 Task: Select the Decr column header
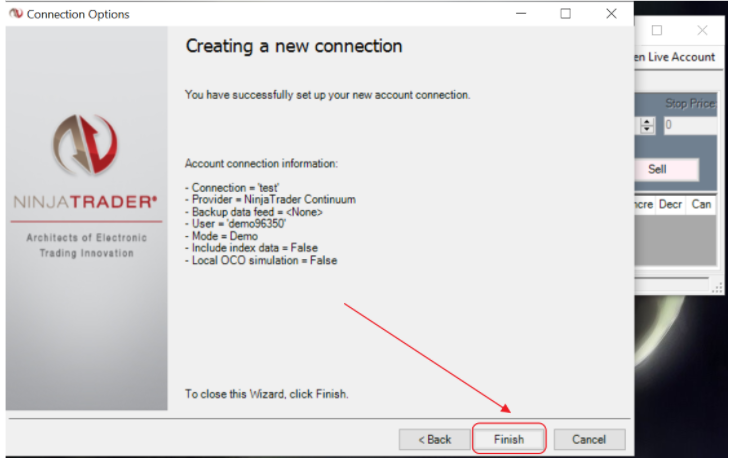670,204
